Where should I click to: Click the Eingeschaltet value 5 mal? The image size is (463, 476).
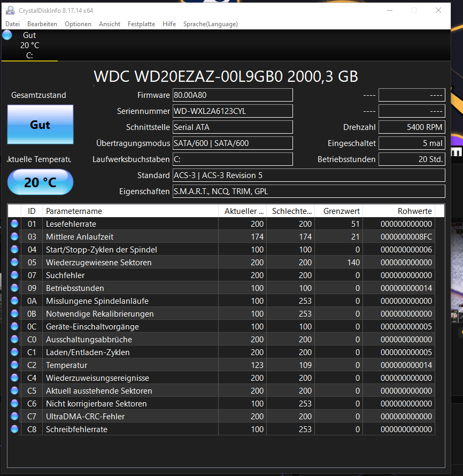(x=412, y=143)
